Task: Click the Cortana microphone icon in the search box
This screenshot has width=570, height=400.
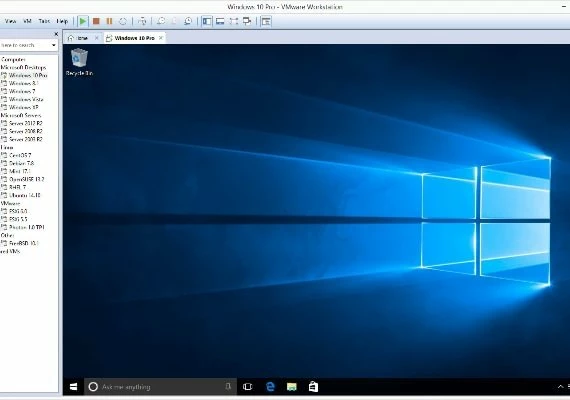Action: point(228,387)
